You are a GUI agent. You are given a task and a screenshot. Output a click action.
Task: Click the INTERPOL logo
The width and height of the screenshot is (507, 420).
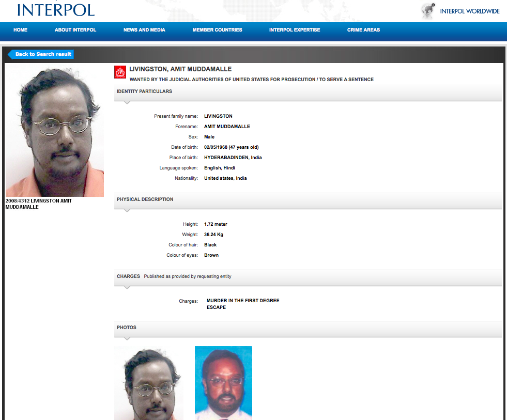56,9
